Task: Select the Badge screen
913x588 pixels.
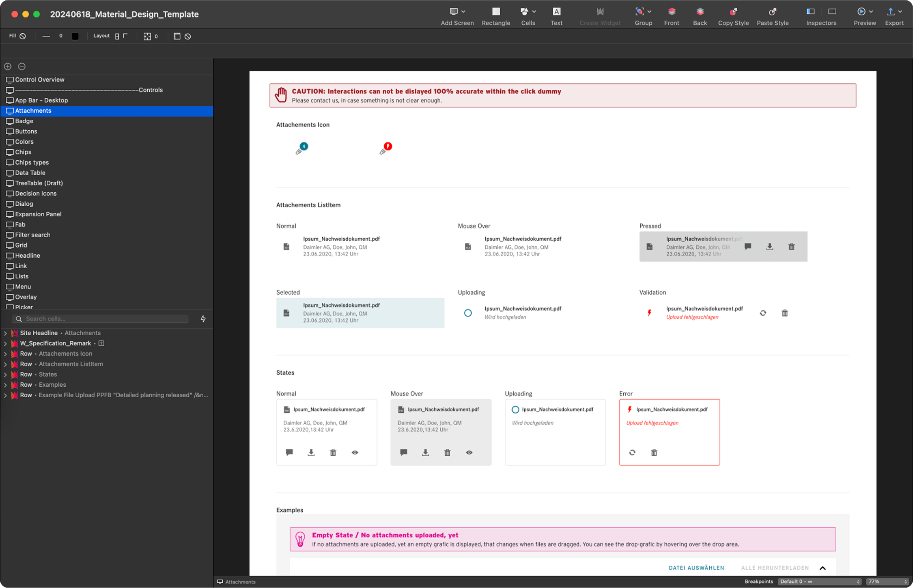Action: click(107, 121)
